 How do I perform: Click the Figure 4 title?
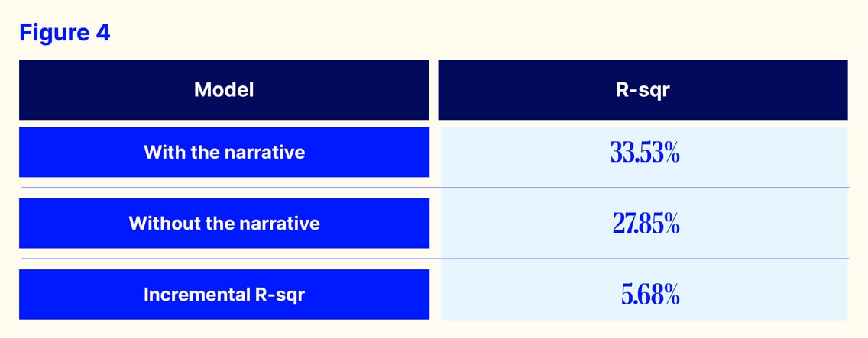tap(65, 33)
